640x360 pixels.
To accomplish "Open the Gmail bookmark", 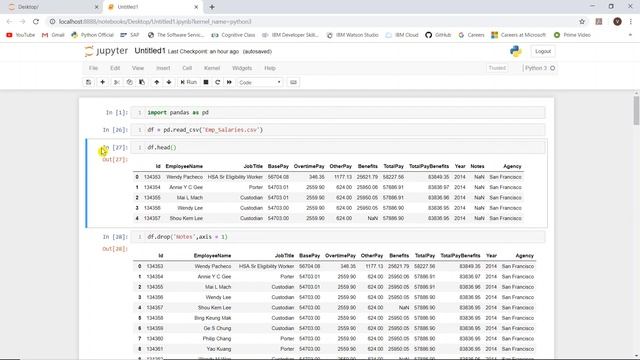I will coord(53,35).
